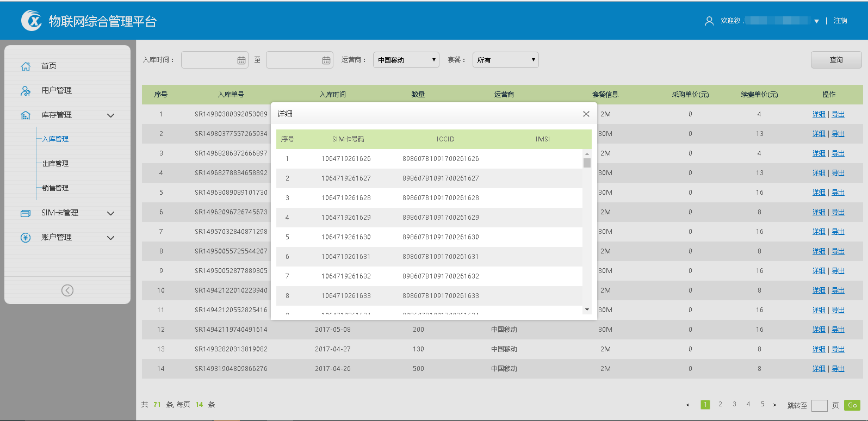Viewport: 868px width, 421px height.
Task: Click the inventory management warehouse icon
Action: pyautogui.click(x=26, y=115)
